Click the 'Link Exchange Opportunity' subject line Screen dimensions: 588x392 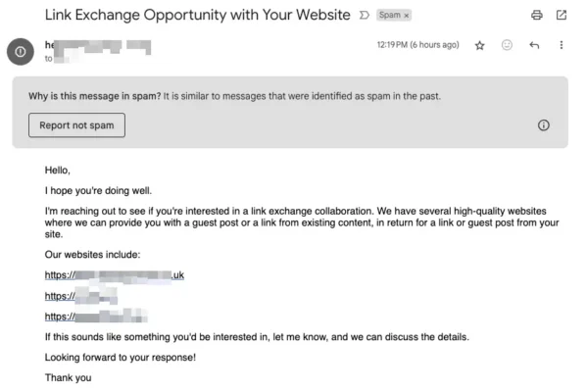[198, 15]
